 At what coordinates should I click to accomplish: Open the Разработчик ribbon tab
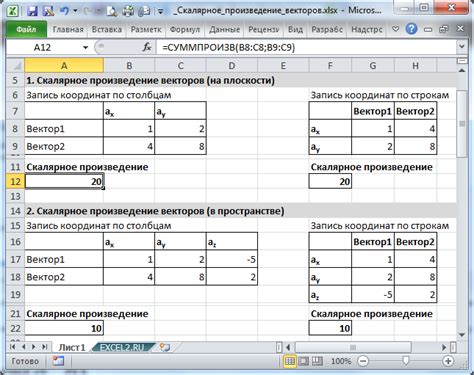pos(327,29)
